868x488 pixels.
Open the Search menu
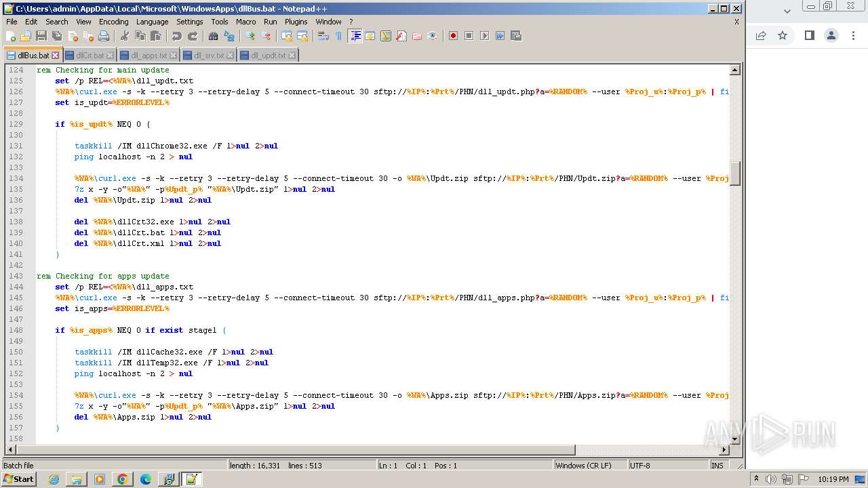coord(57,22)
